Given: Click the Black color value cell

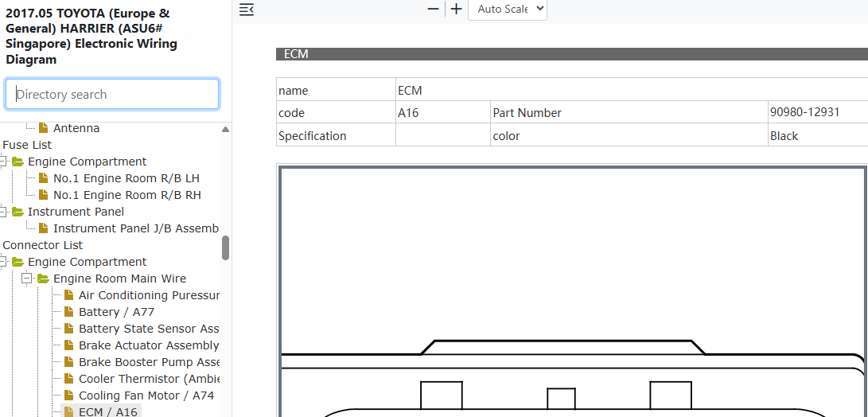Looking at the screenshot, I should (818, 135).
